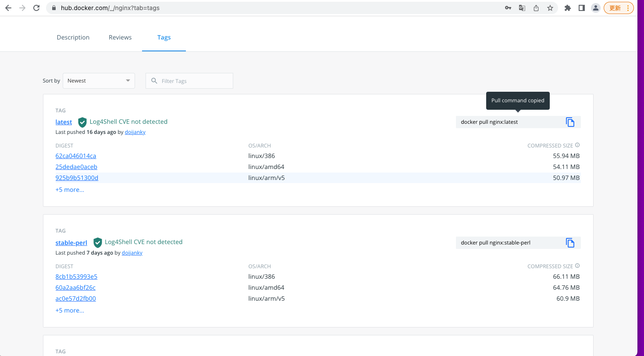644x356 pixels.
Task: Click 'Last pushed 16 days ago' text
Action: tap(86, 132)
